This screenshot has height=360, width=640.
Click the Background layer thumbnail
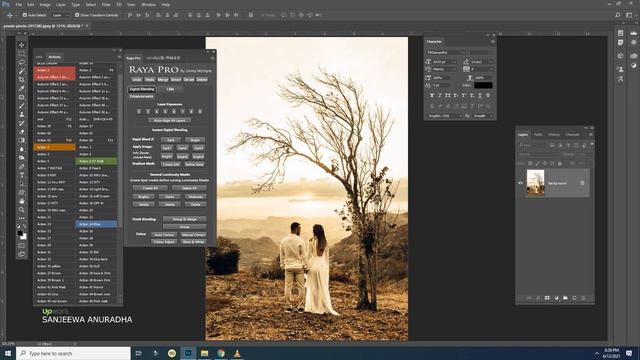536,183
